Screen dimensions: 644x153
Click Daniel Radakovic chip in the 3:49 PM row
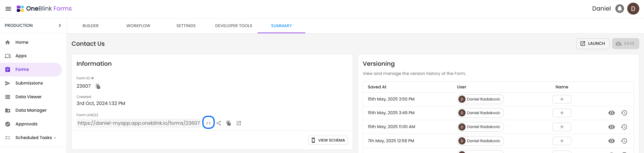[480, 113]
